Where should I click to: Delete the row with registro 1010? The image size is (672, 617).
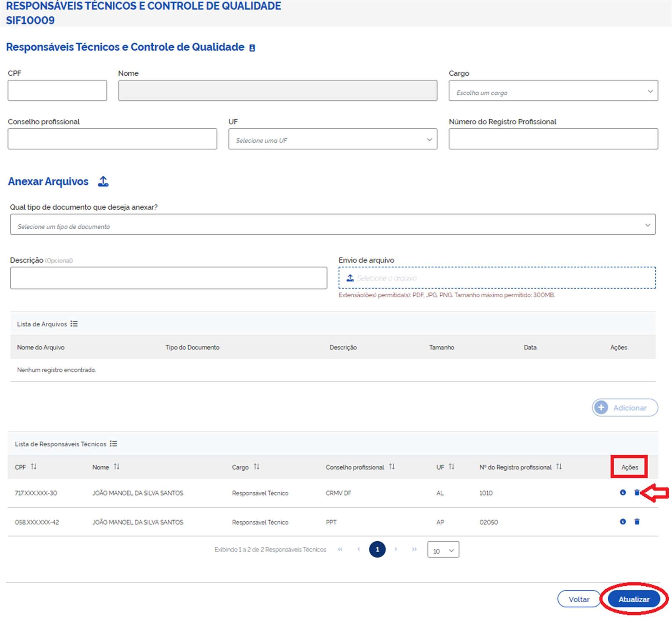point(637,492)
